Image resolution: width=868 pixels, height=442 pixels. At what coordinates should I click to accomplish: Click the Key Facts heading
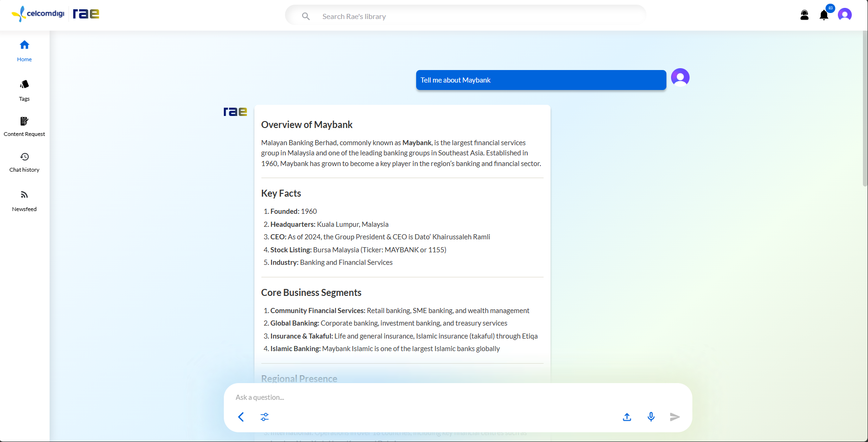point(281,193)
